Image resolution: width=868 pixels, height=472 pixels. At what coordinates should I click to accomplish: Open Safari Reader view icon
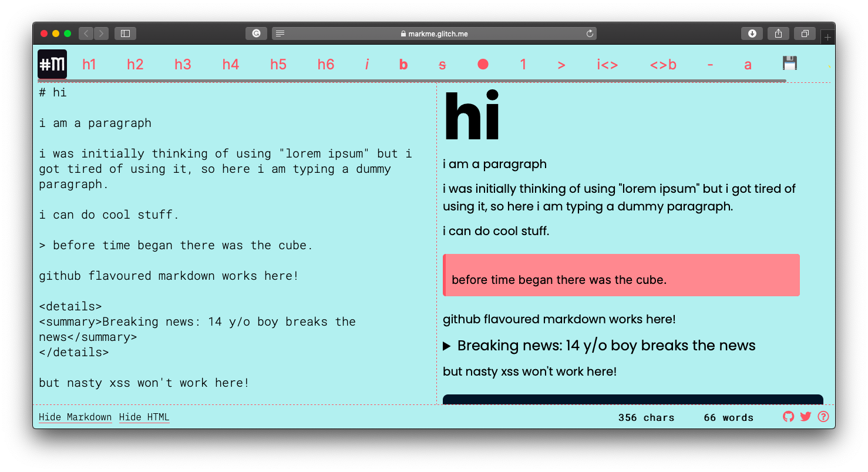[x=280, y=34]
